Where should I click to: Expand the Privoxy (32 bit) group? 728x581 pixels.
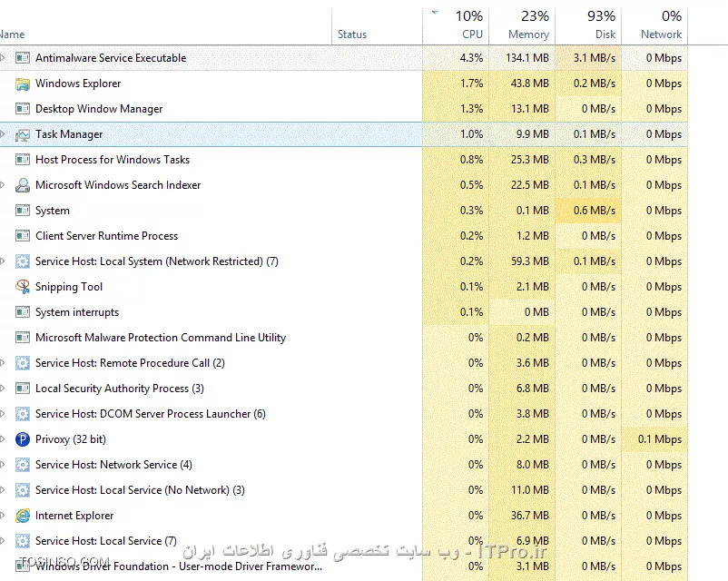[3, 438]
